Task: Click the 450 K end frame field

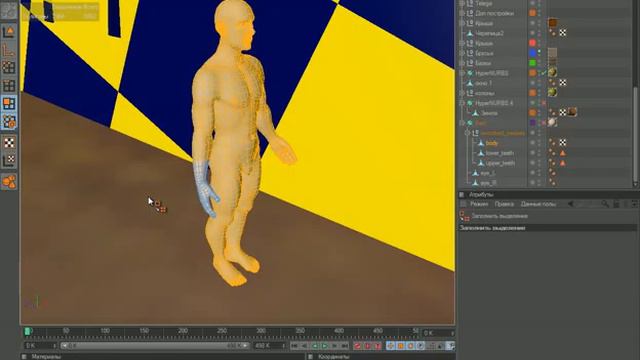Action: point(269,346)
